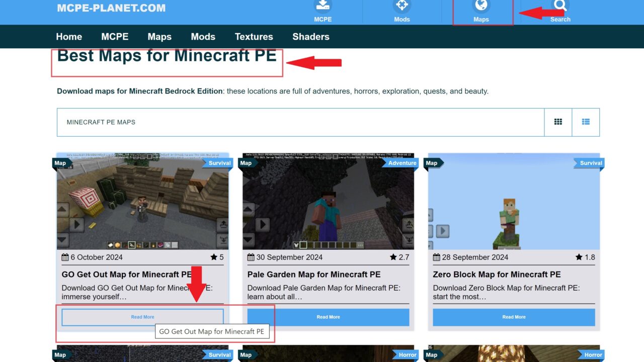Click the star rating 5

[x=217, y=257]
